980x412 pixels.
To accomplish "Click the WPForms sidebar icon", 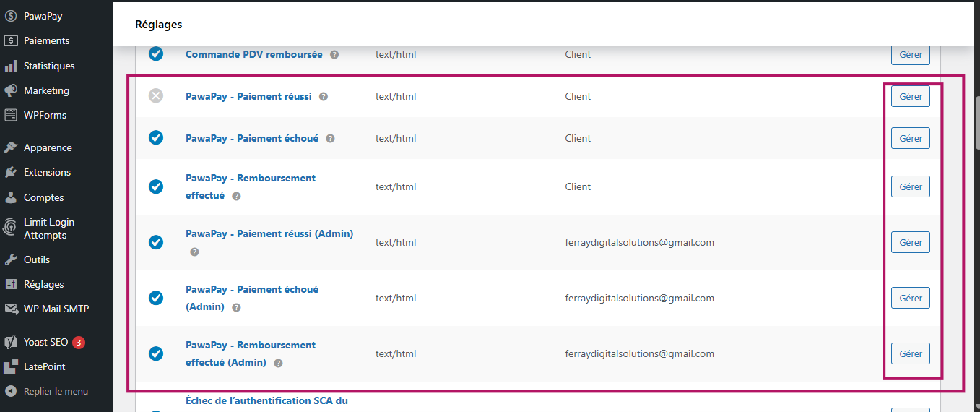I will pos(11,115).
